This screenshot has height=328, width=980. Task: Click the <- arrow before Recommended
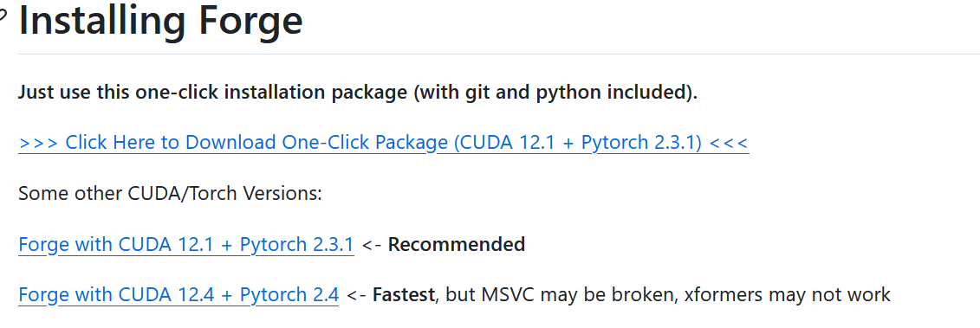(x=371, y=244)
